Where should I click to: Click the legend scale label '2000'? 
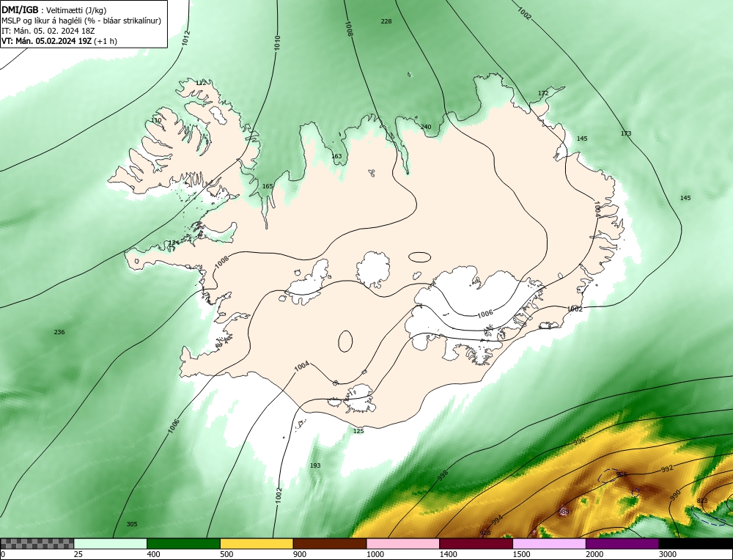(594, 554)
